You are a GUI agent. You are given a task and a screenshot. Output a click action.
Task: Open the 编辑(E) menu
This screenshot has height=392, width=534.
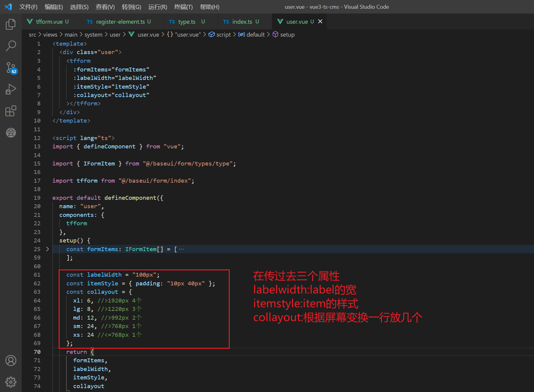click(x=54, y=7)
